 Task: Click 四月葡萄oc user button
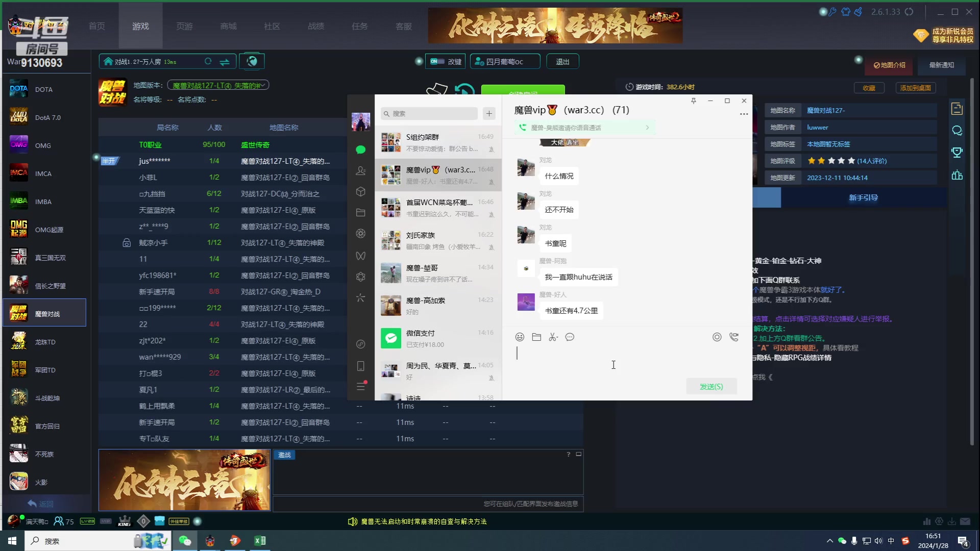[505, 61]
